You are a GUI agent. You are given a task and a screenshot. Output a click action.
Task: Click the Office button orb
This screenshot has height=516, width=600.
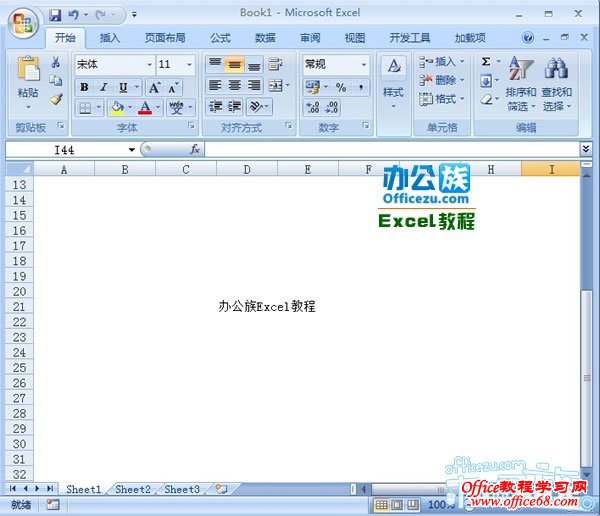[23, 23]
